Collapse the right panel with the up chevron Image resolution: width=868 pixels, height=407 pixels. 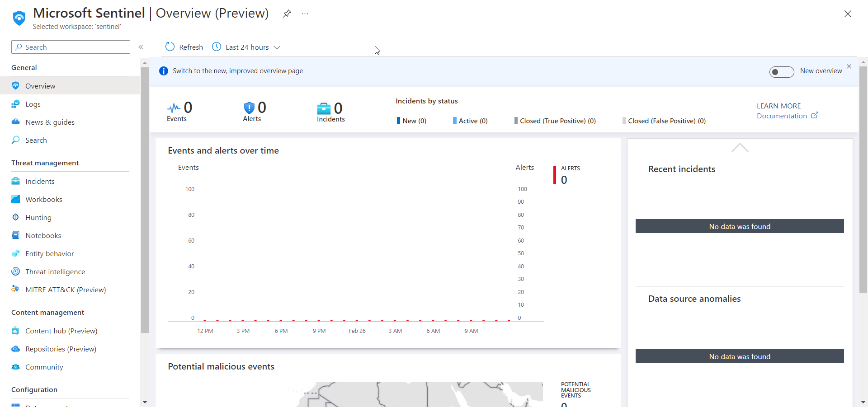pyautogui.click(x=740, y=148)
